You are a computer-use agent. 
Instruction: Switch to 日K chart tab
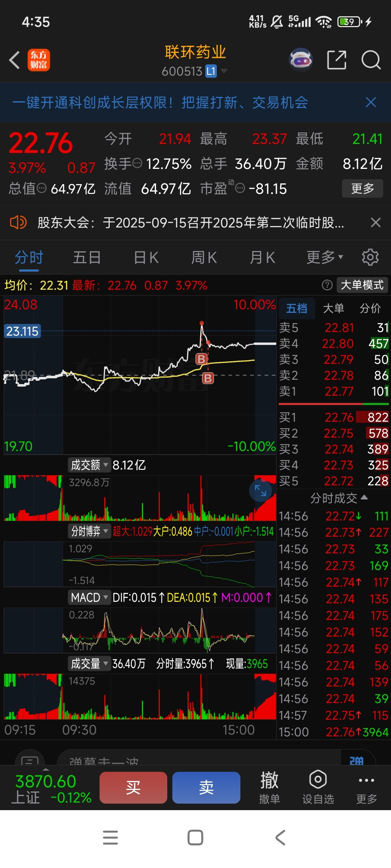pos(146,257)
